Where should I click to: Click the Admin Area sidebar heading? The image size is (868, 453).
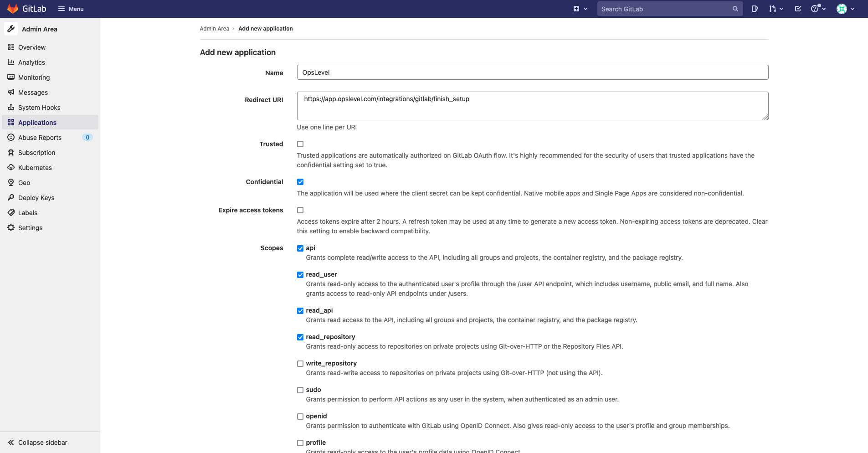(40, 29)
